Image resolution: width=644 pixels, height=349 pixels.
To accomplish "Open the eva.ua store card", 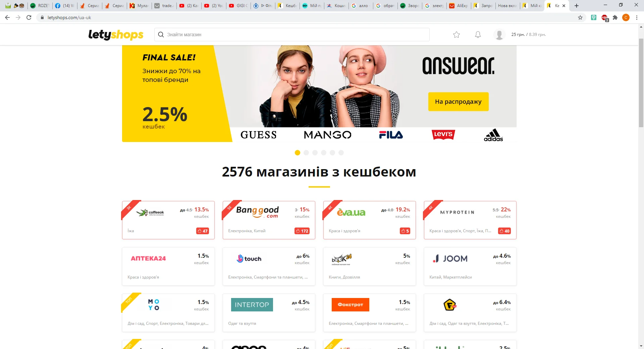I will [x=369, y=220].
